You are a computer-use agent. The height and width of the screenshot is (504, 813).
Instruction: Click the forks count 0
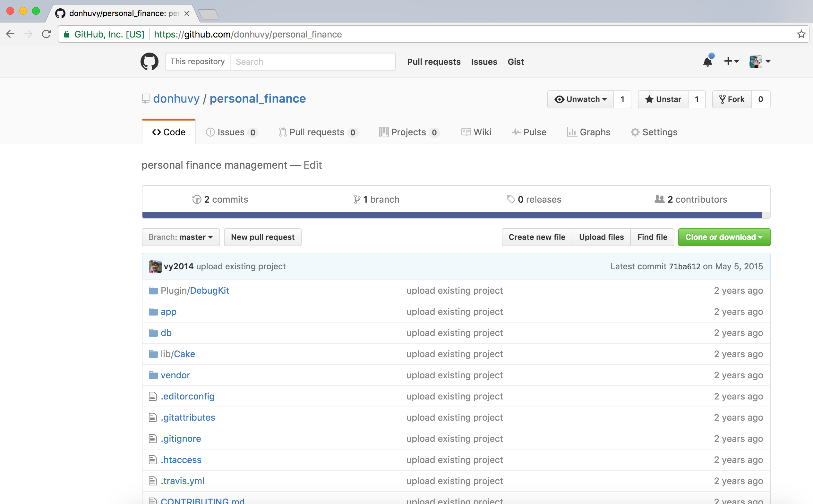coord(761,99)
